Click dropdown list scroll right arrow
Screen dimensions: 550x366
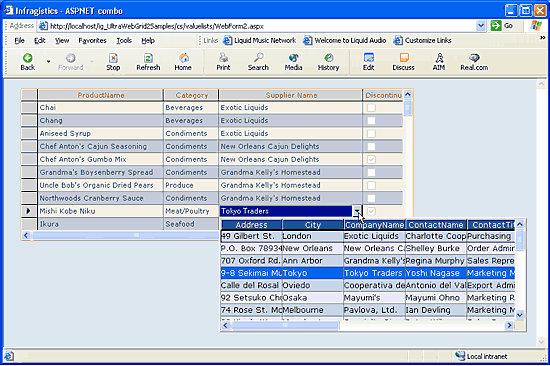[x=509, y=326]
